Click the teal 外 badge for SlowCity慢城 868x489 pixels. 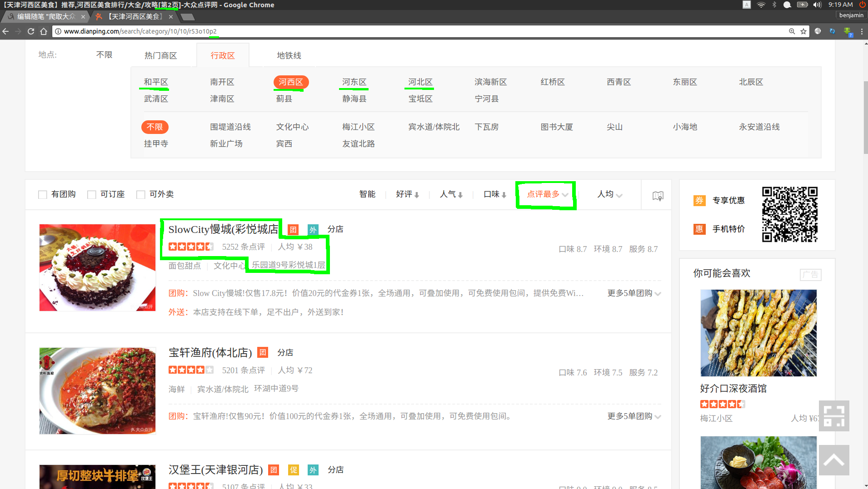coord(313,230)
